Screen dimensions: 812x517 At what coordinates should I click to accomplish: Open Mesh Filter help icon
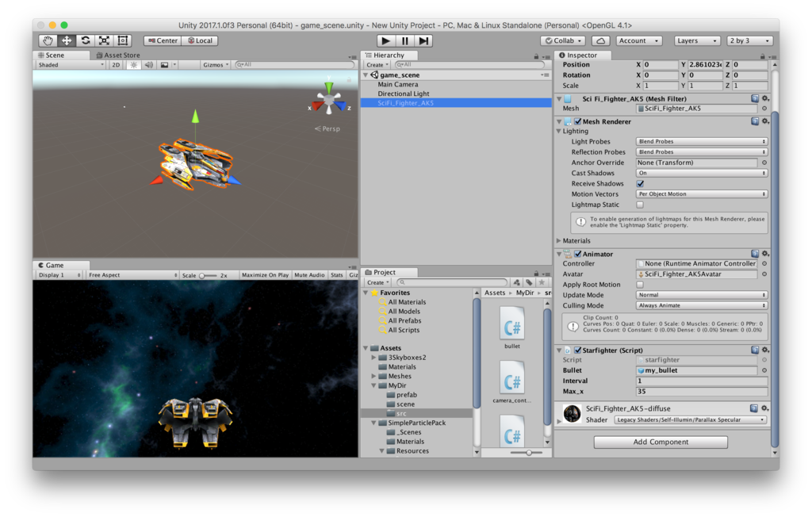pyautogui.click(x=755, y=98)
